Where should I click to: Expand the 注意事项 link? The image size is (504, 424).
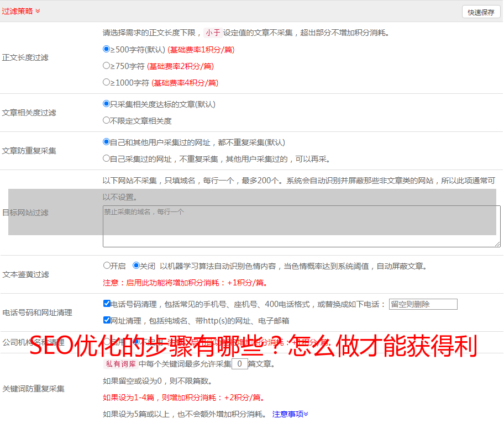click(x=290, y=414)
